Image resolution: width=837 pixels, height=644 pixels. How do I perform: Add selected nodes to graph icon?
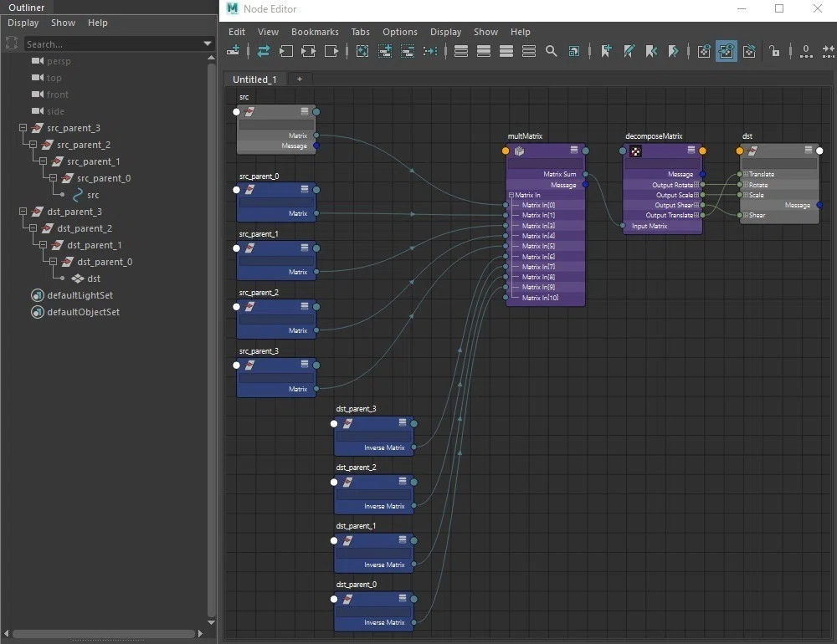pyautogui.click(x=385, y=51)
